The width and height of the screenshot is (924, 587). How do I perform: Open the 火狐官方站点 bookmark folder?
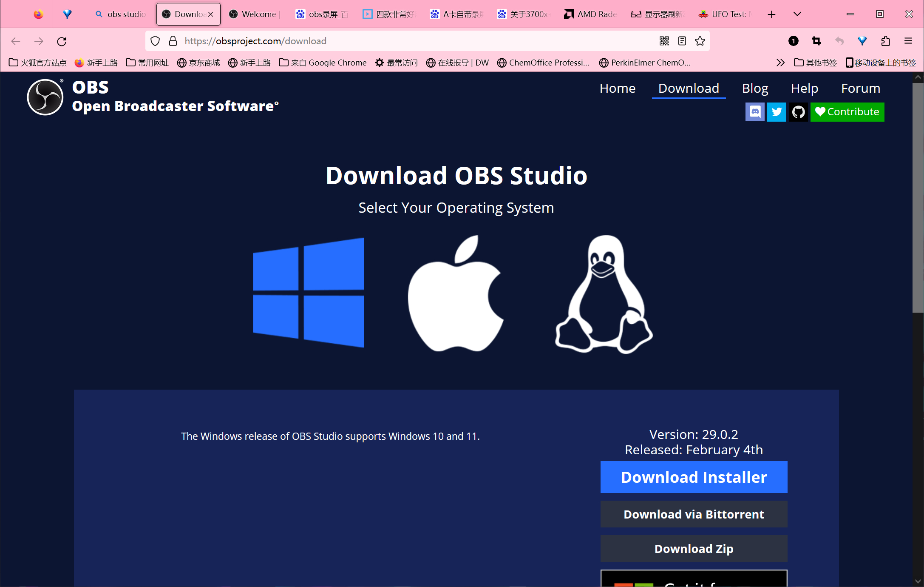38,63
